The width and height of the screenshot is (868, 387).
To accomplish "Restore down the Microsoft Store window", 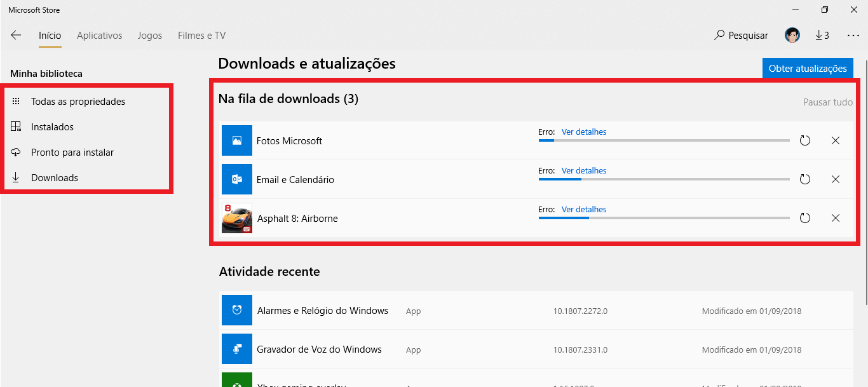I will coord(825,10).
